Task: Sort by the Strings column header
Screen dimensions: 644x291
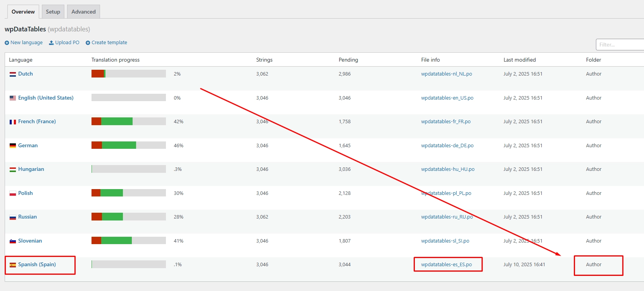Action: coord(264,60)
